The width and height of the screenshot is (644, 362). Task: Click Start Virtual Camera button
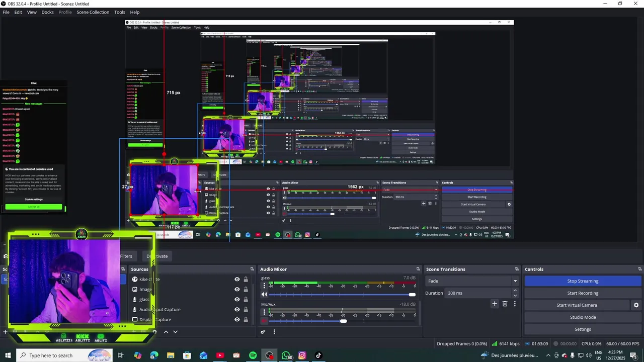(577, 305)
